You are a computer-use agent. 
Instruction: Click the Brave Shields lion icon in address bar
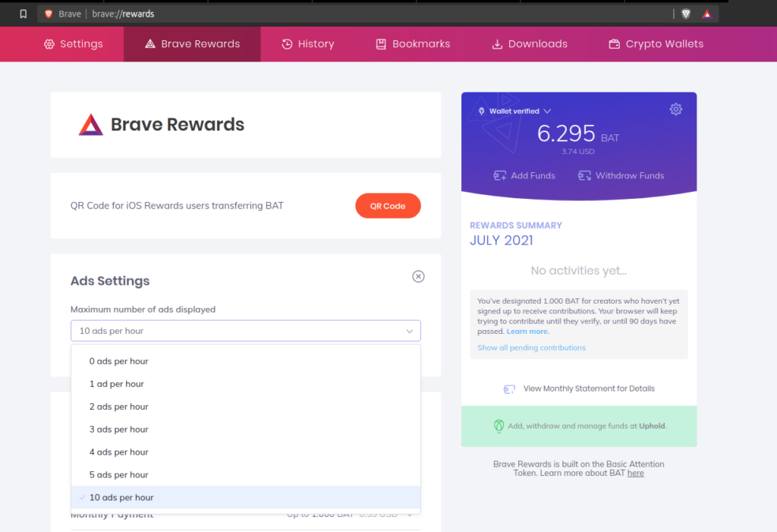[686, 14]
